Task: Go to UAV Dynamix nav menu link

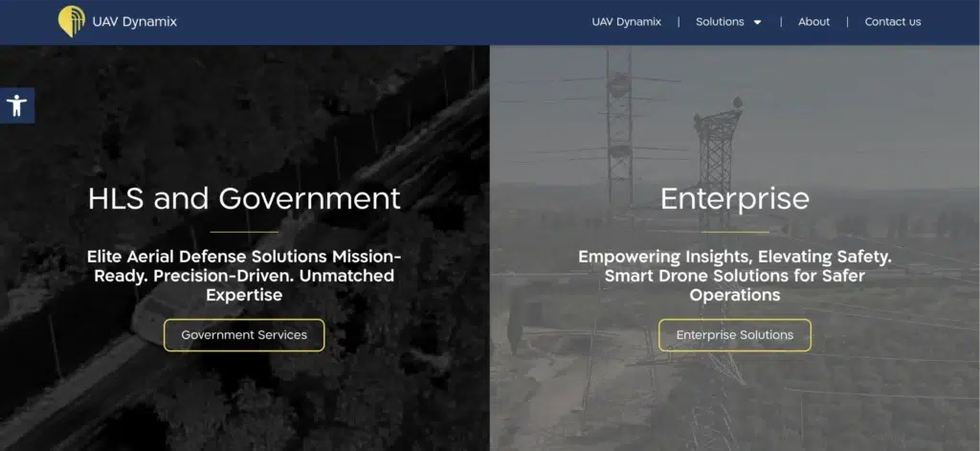Action: 626,22
